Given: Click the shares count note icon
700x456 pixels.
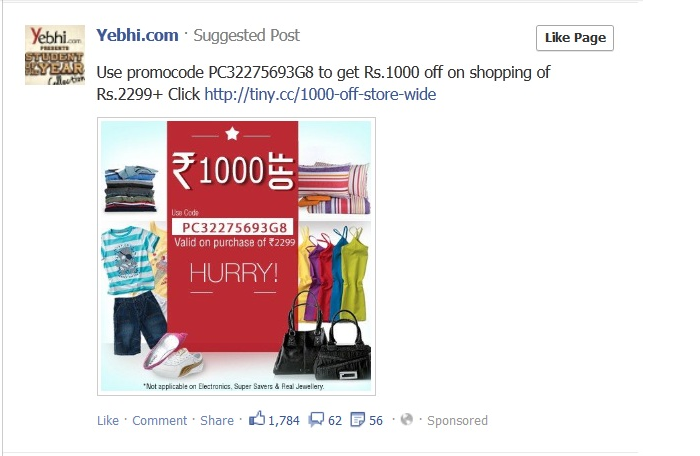Looking at the screenshot, I should pos(358,419).
